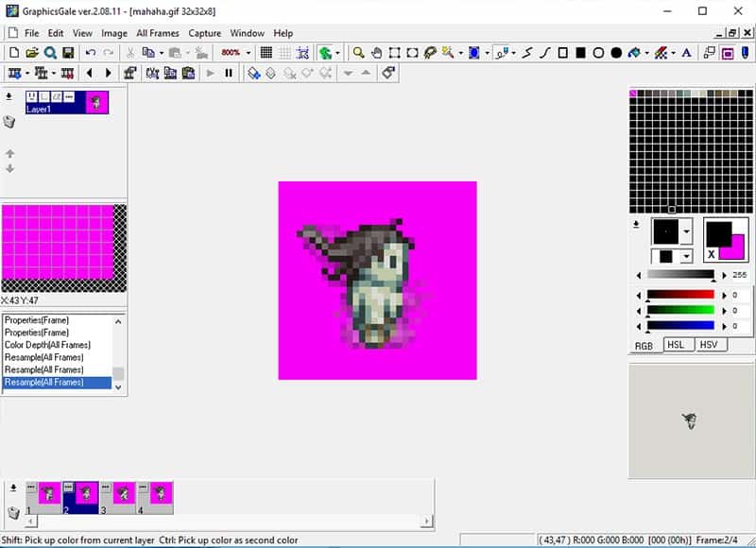
Task: Toggle snap to grid
Action: tap(302, 53)
